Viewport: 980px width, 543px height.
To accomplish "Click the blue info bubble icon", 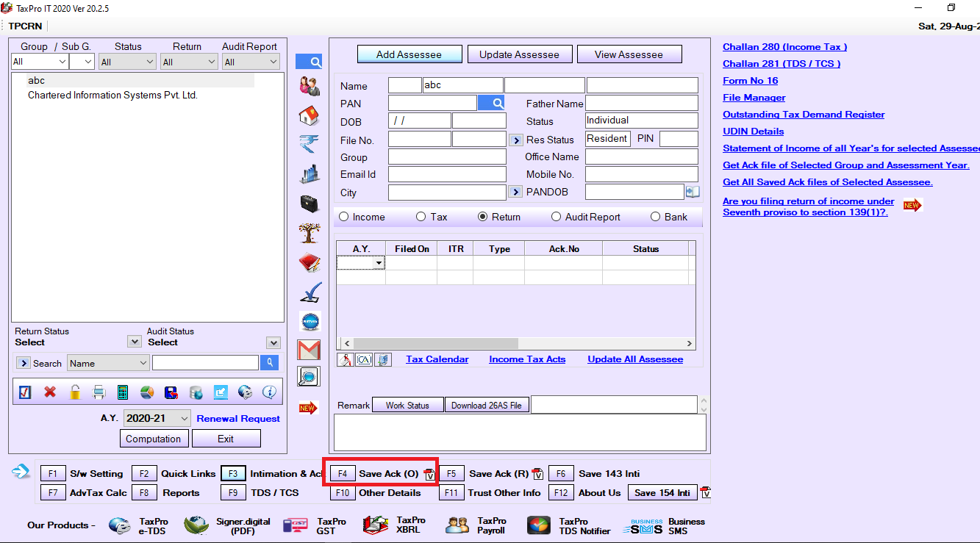I will (x=270, y=392).
